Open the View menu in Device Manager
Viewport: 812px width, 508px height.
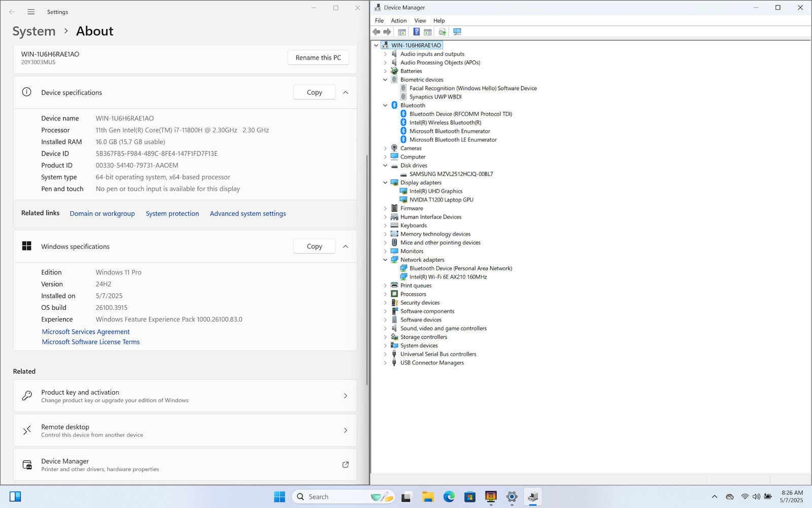coord(420,21)
